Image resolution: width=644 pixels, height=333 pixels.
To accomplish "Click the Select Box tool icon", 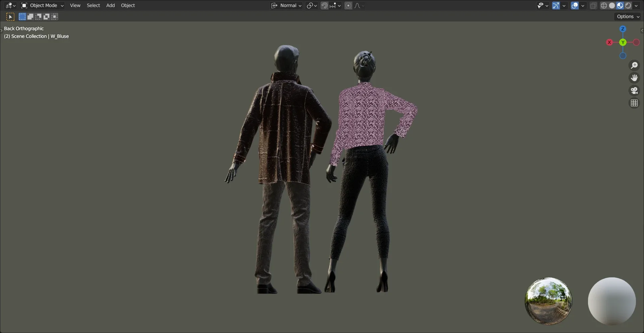I will point(10,16).
